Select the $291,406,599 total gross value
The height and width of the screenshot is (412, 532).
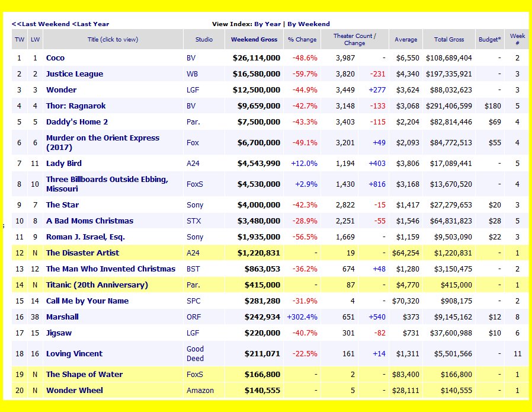[x=449, y=106]
